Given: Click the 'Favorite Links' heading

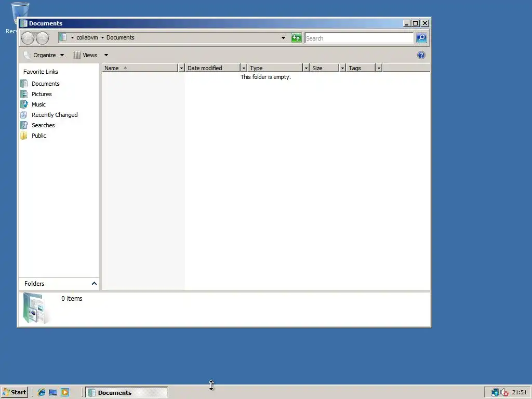Looking at the screenshot, I should tap(41, 72).
